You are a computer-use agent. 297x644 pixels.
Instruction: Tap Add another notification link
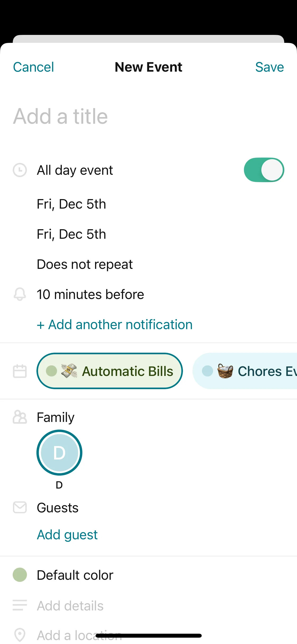point(115,325)
